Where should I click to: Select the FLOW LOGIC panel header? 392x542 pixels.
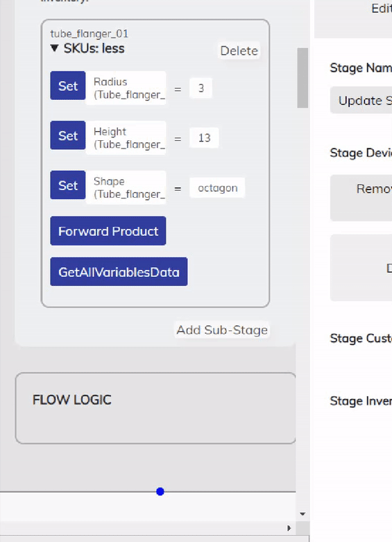[x=72, y=400]
